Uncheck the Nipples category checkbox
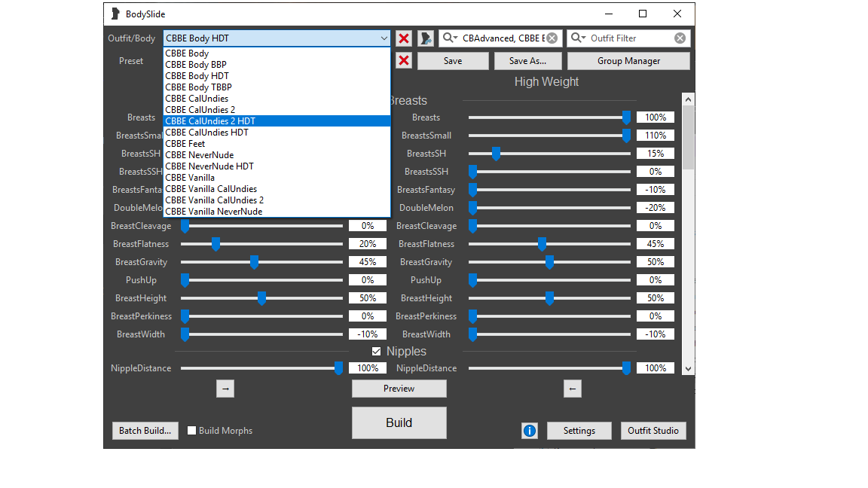The width and height of the screenshot is (868, 488). tap(377, 352)
